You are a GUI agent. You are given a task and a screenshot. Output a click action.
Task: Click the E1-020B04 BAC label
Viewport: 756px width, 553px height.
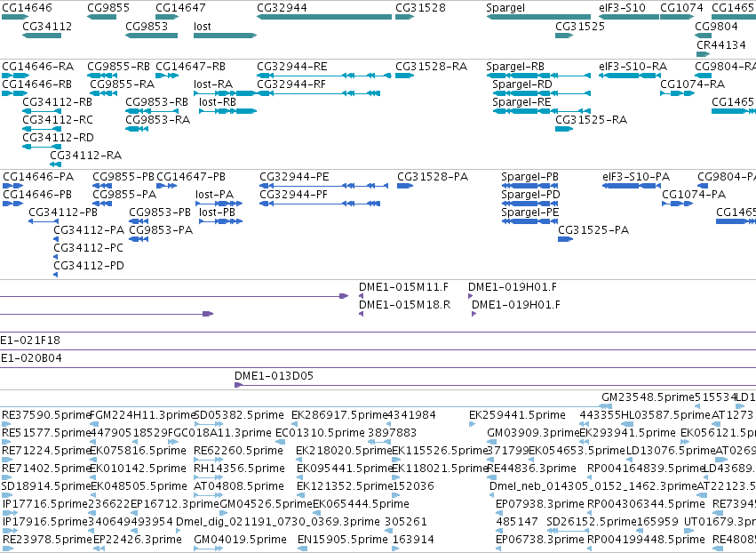point(31,358)
